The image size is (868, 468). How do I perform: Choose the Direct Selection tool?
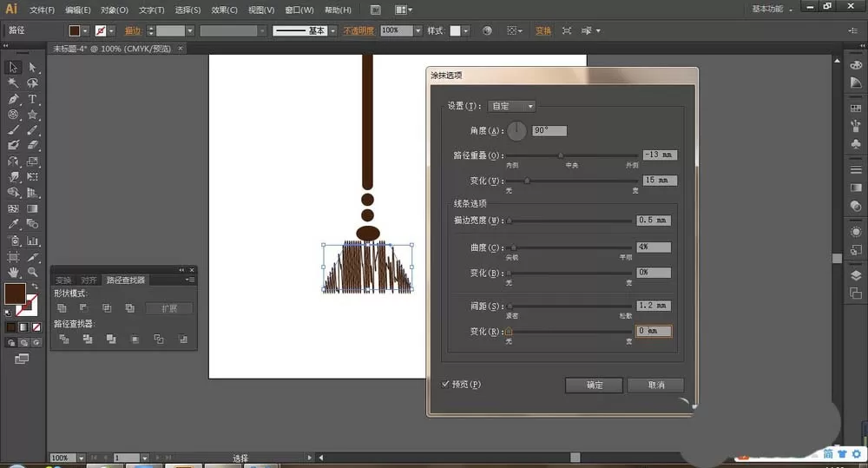[x=32, y=68]
